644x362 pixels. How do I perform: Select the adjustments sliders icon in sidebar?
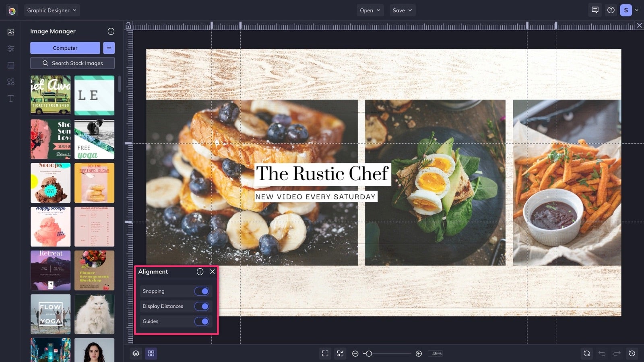[x=11, y=48]
